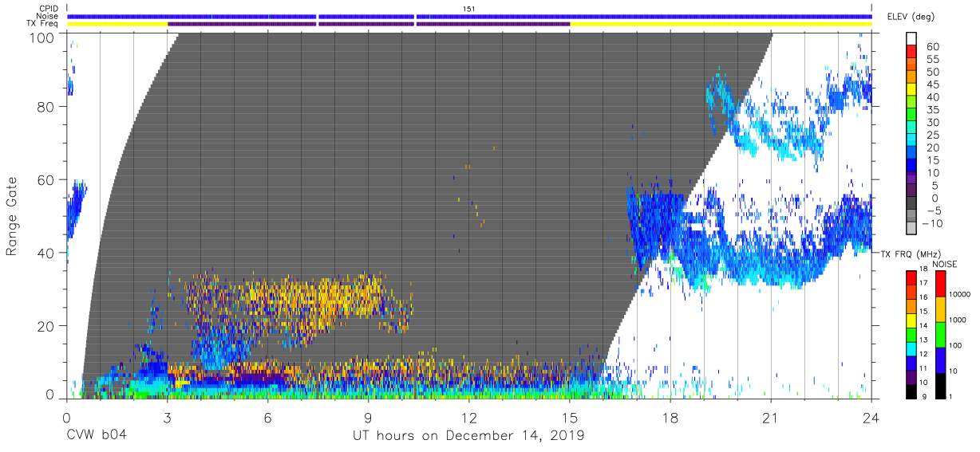Click the Noise label beside the top bar
The height and width of the screenshot is (452, 980).
[48, 16]
